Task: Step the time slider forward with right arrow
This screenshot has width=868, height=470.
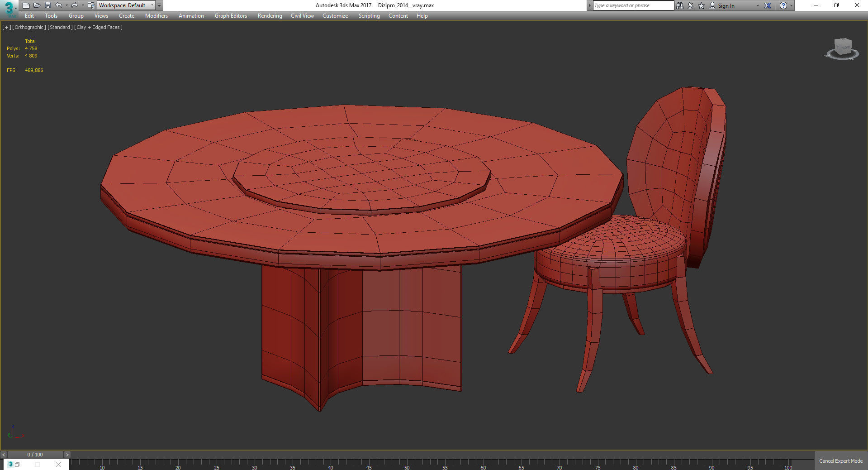Action: click(67, 455)
